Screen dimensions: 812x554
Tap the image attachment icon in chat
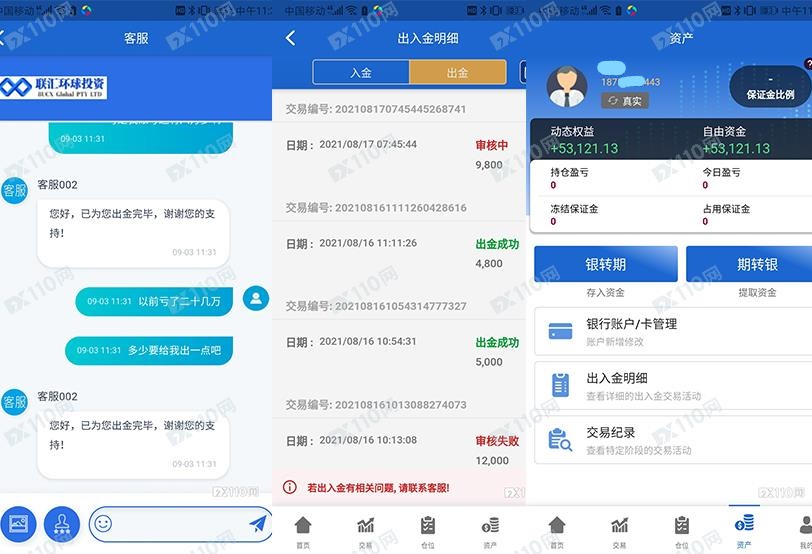coord(18,524)
